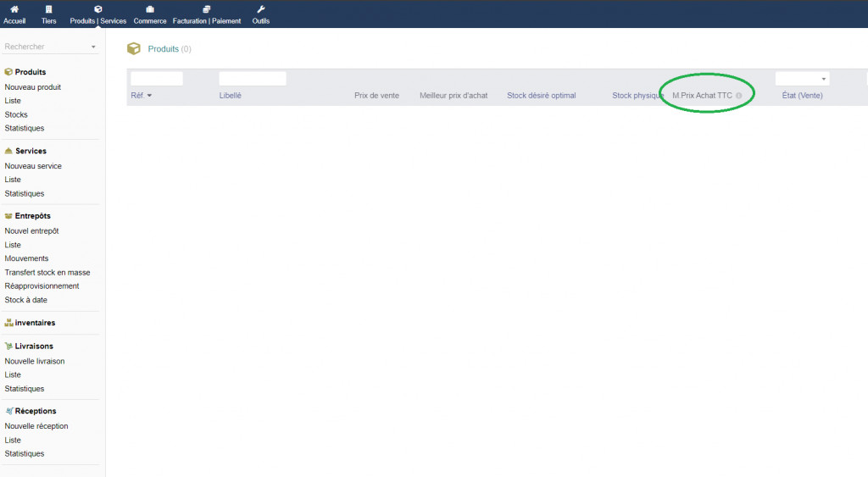Open Transfert stock en masse
This screenshot has width=868, height=477.
(x=47, y=272)
